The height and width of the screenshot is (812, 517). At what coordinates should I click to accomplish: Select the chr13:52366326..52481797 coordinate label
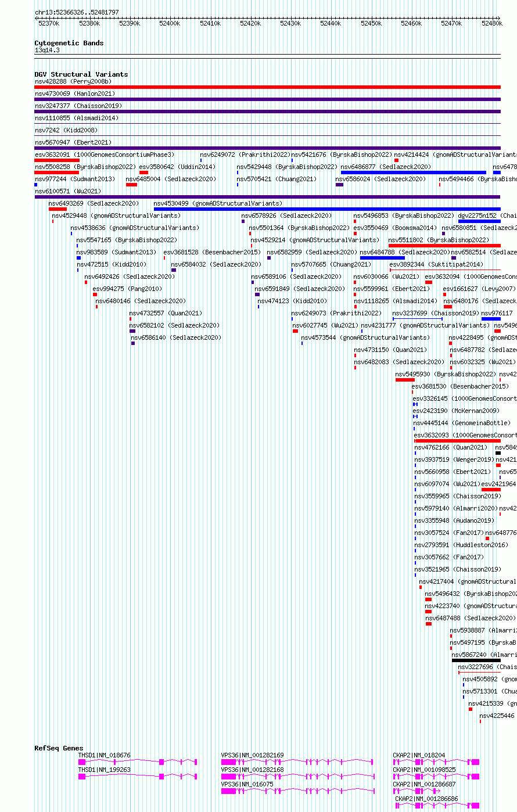click(77, 12)
